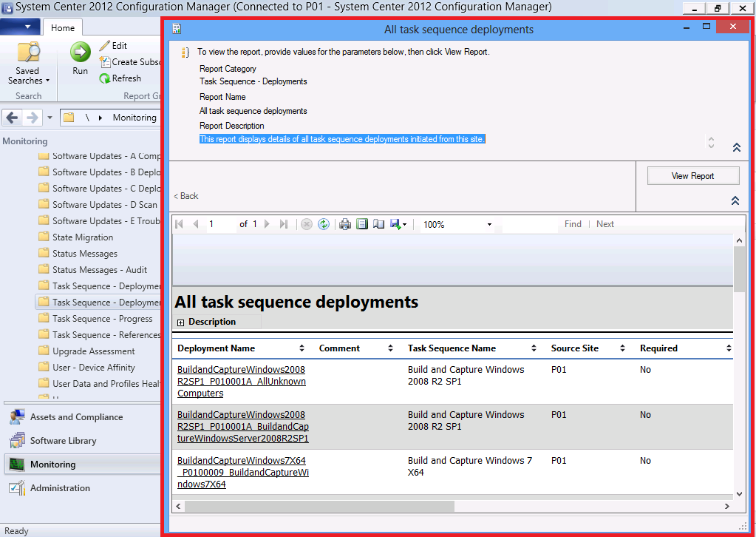Sort by Source Site column
The width and height of the screenshot is (756, 537).
[622, 348]
